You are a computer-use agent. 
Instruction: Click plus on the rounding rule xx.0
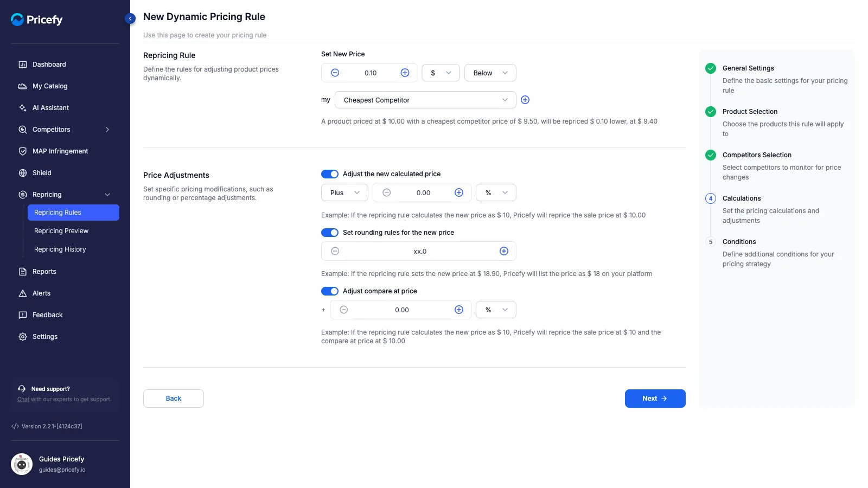coord(504,251)
